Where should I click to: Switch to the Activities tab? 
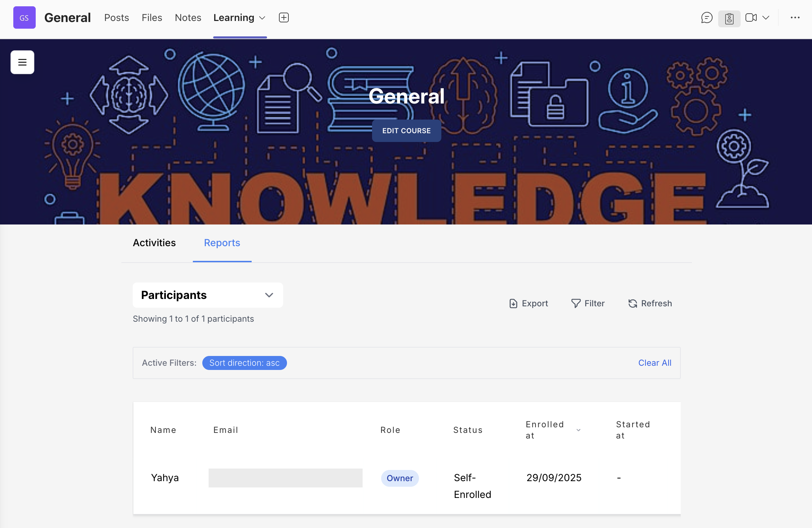click(154, 243)
